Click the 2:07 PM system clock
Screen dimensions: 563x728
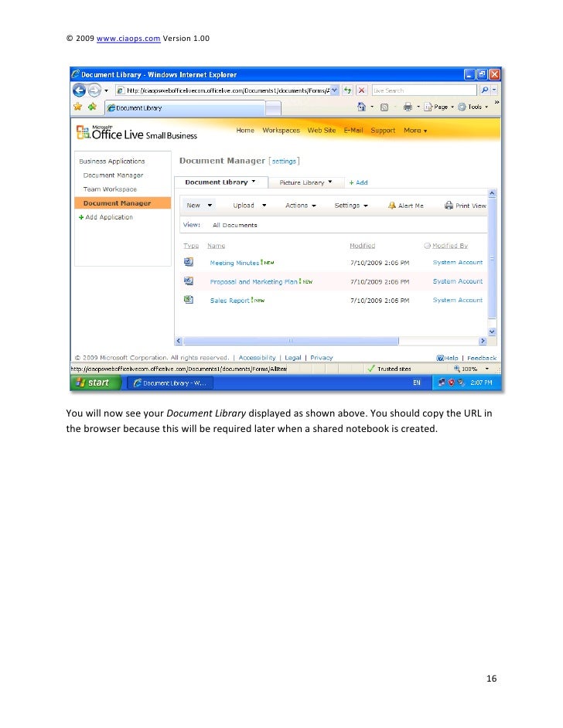(x=481, y=383)
